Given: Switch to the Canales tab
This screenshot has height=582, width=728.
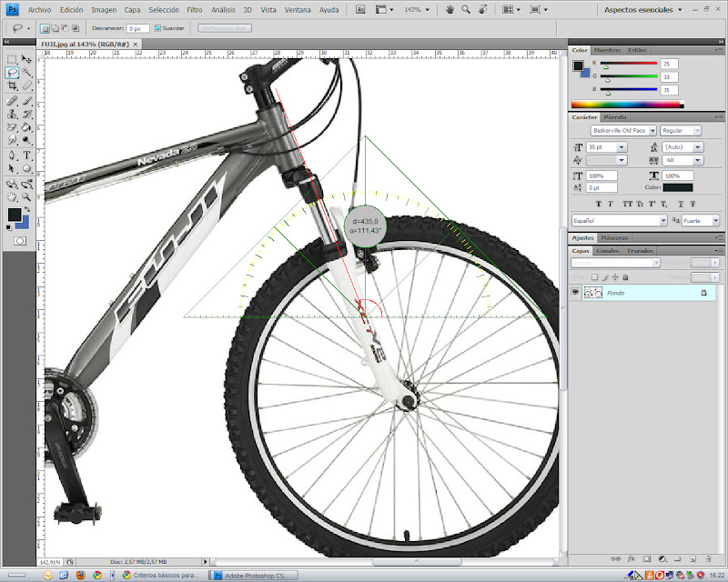Looking at the screenshot, I should 607,251.
